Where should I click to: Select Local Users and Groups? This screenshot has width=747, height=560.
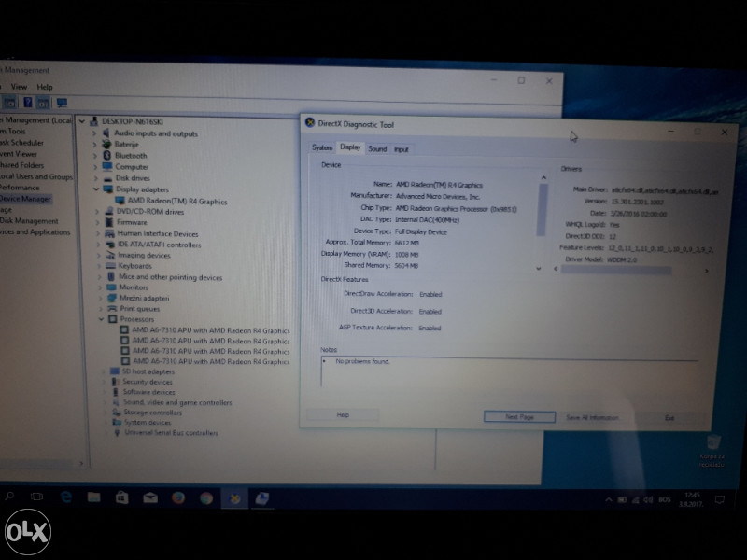click(35, 176)
